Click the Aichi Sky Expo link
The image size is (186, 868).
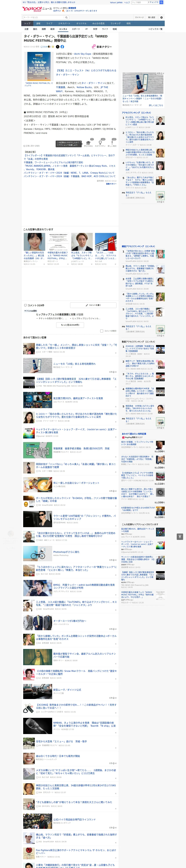tap(83, 54)
